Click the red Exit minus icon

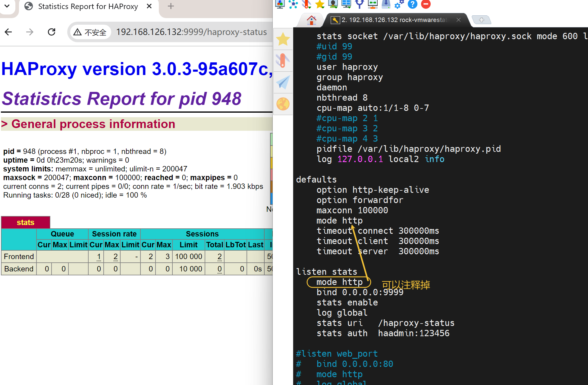pos(426,4)
